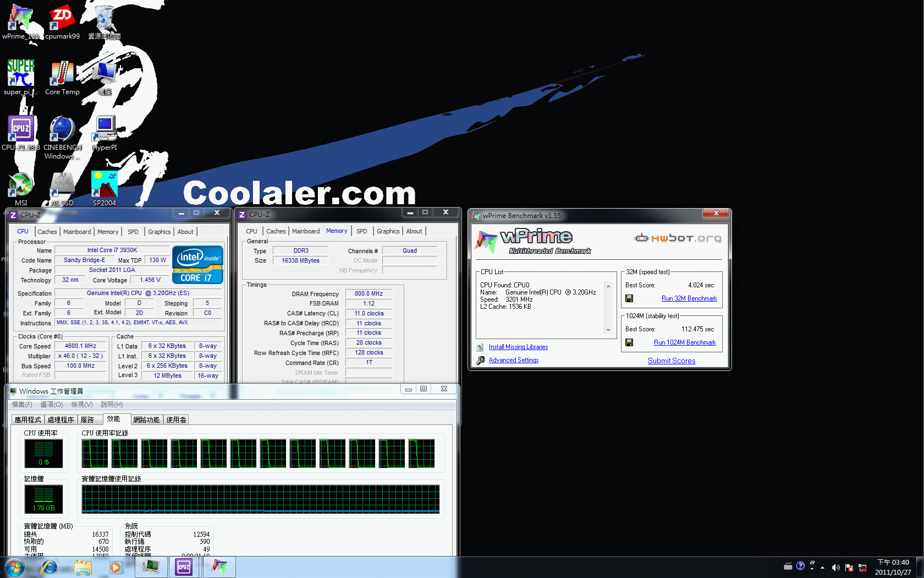
Task: Open the Users (使用者) tab in Task Manager
Action: tap(177, 419)
